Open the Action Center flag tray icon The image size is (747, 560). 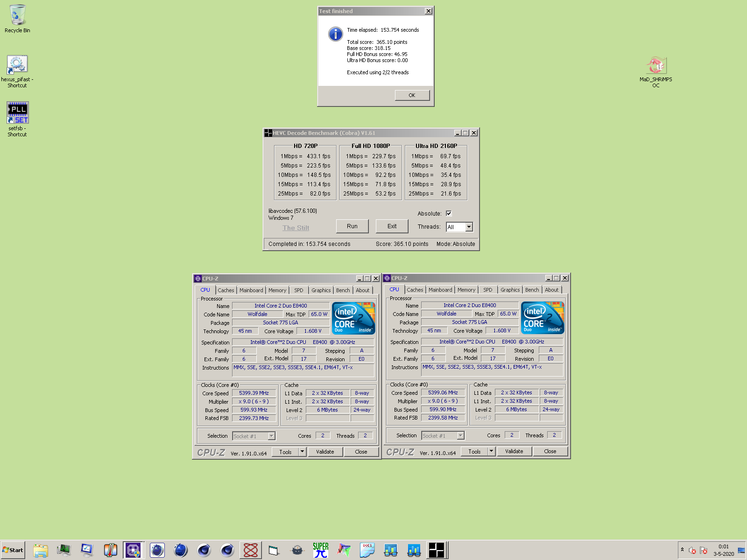tap(704, 550)
